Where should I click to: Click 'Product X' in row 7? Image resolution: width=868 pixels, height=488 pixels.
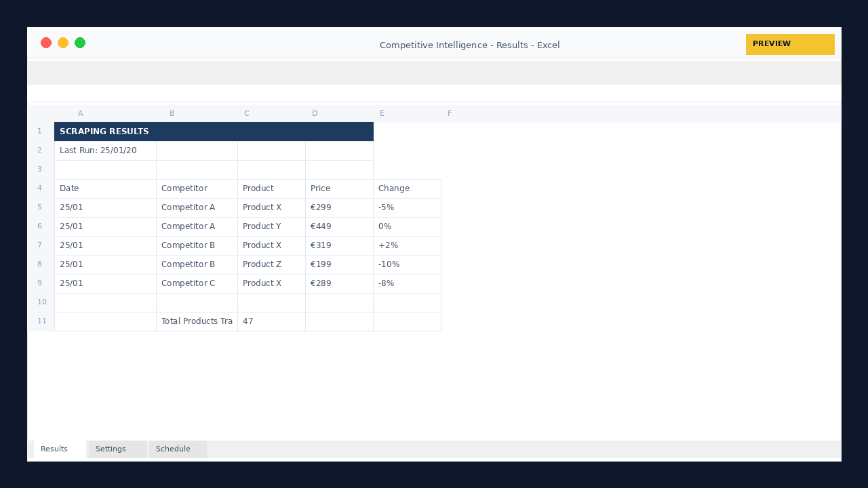coord(271,245)
